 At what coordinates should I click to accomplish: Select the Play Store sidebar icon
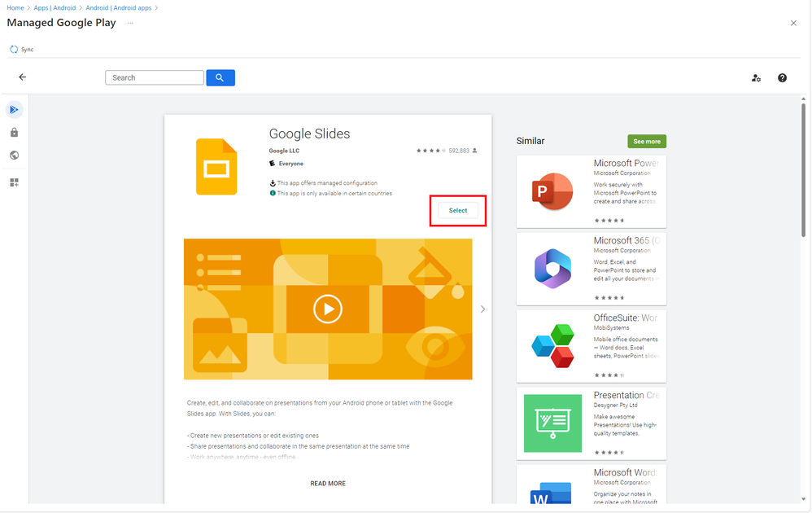15,110
